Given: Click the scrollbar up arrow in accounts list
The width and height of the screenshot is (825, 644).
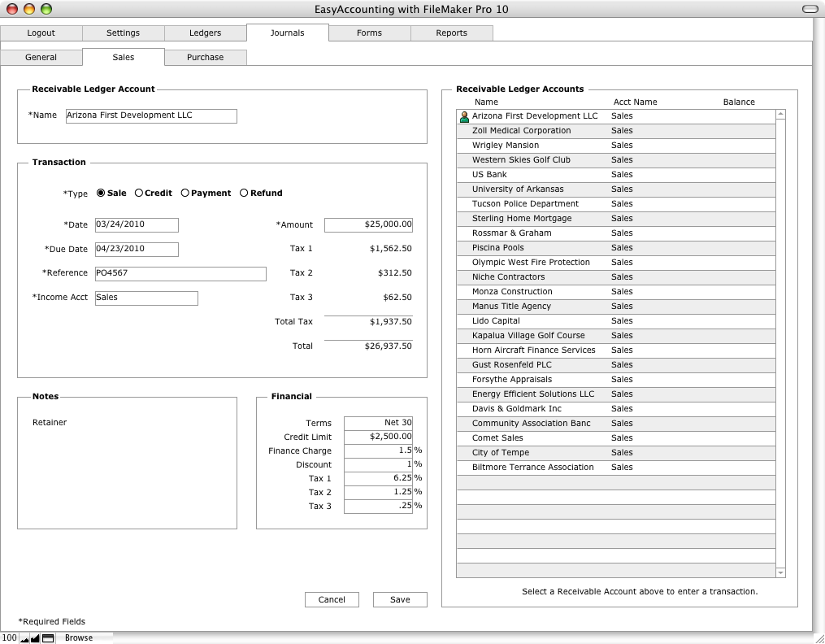Looking at the screenshot, I should coord(781,114).
